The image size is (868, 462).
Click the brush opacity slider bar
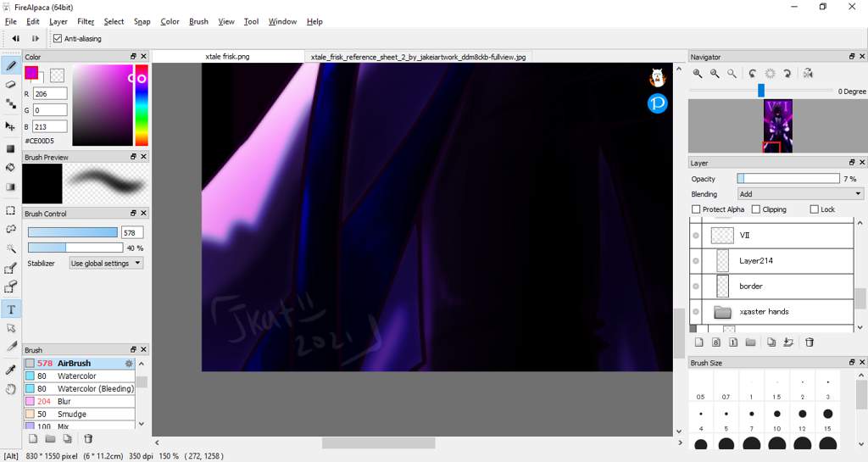point(75,248)
